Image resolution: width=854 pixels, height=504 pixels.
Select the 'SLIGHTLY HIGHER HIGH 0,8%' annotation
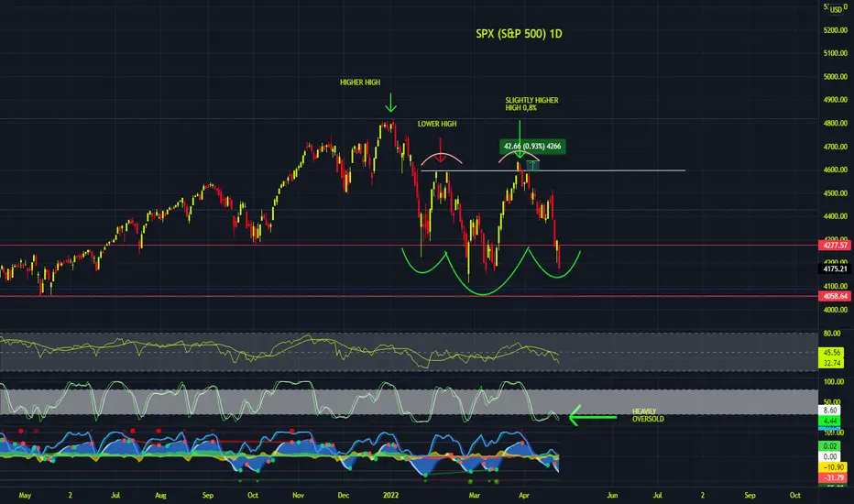tap(531, 104)
